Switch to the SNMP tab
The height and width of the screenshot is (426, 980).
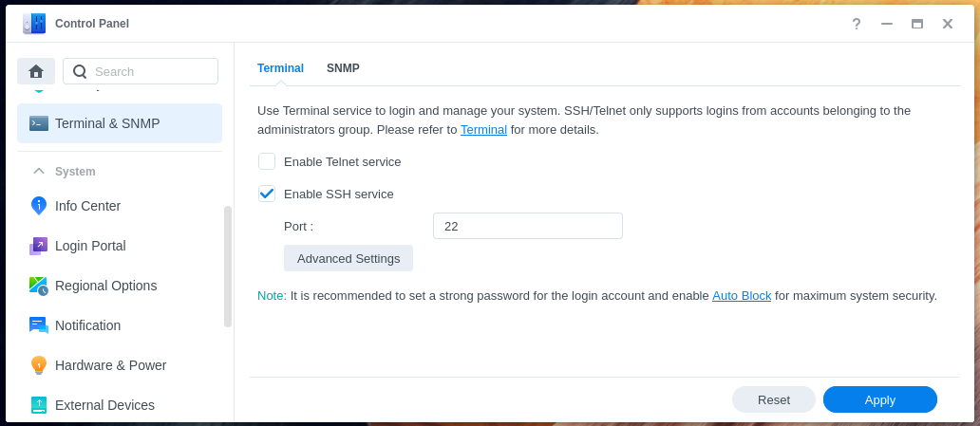click(343, 68)
